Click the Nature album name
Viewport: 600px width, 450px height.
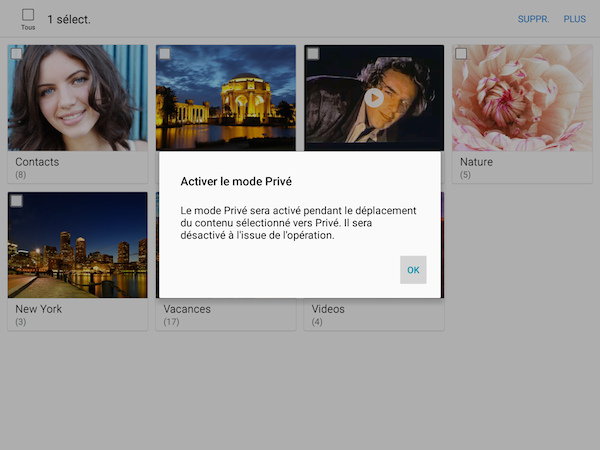coord(476,162)
